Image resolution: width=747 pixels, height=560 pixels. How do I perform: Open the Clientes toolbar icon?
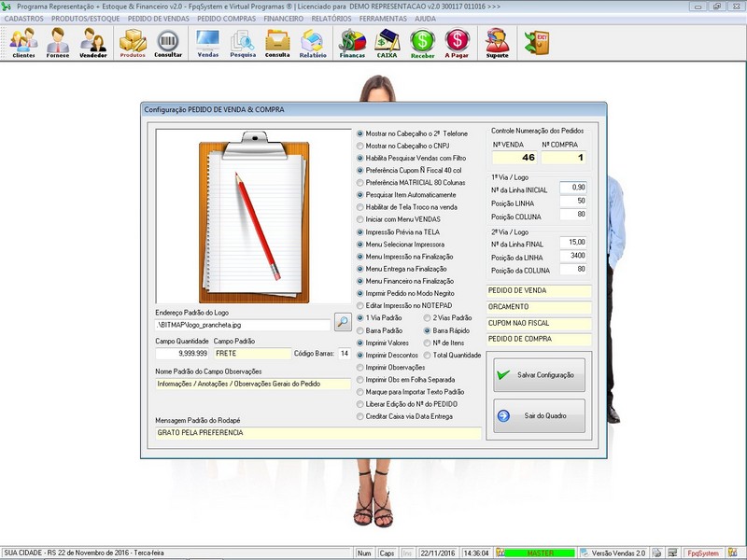click(24, 42)
